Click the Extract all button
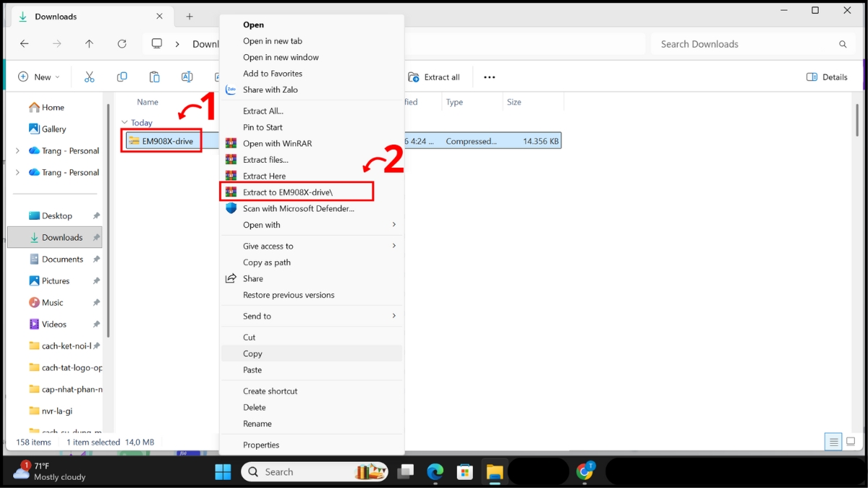The image size is (868, 488). [x=434, y=77]
